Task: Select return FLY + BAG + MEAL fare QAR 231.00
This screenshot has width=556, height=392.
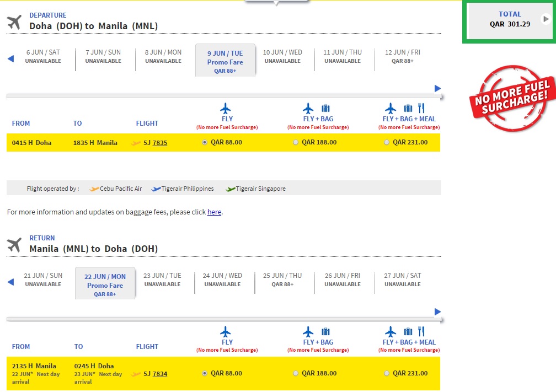Action: (387, 373)
